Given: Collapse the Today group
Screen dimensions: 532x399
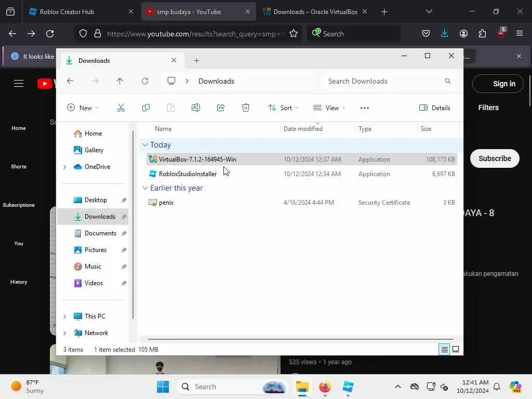Looking at the screenshot, I should pos(145,145).
